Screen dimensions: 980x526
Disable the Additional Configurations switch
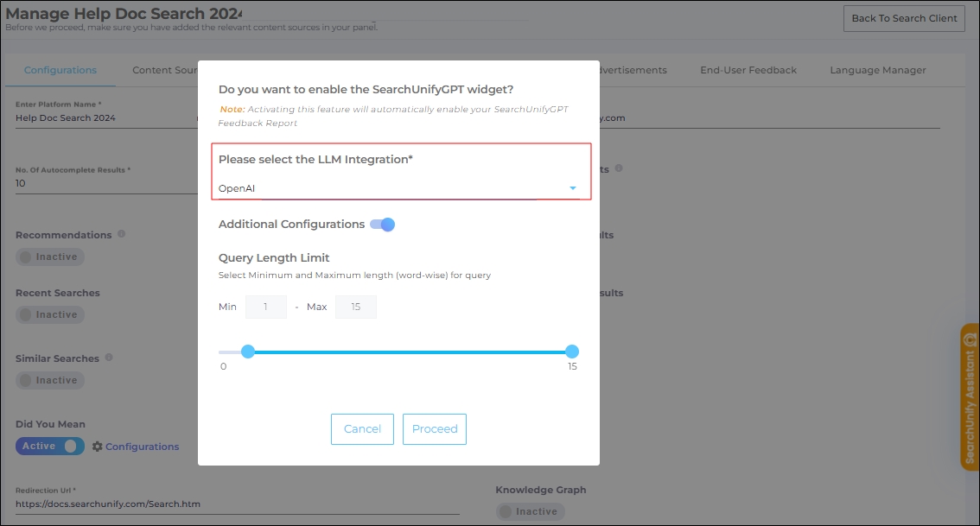click(x=382, y=225)
